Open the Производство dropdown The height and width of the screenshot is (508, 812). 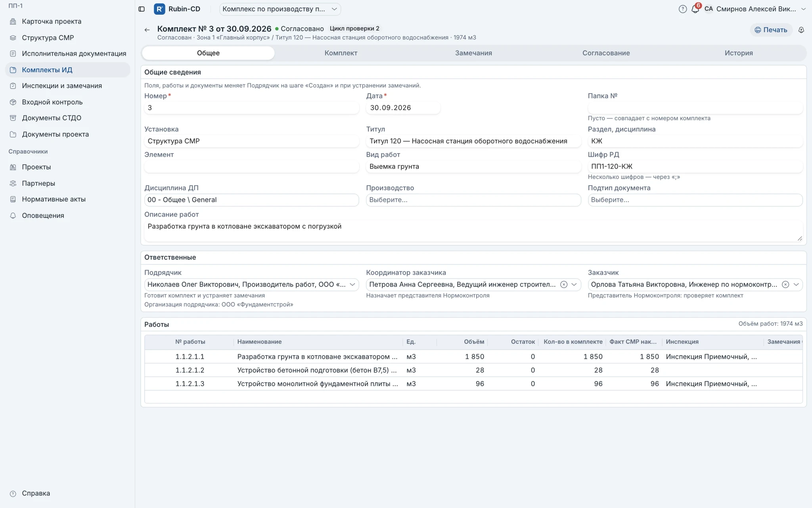473,200
